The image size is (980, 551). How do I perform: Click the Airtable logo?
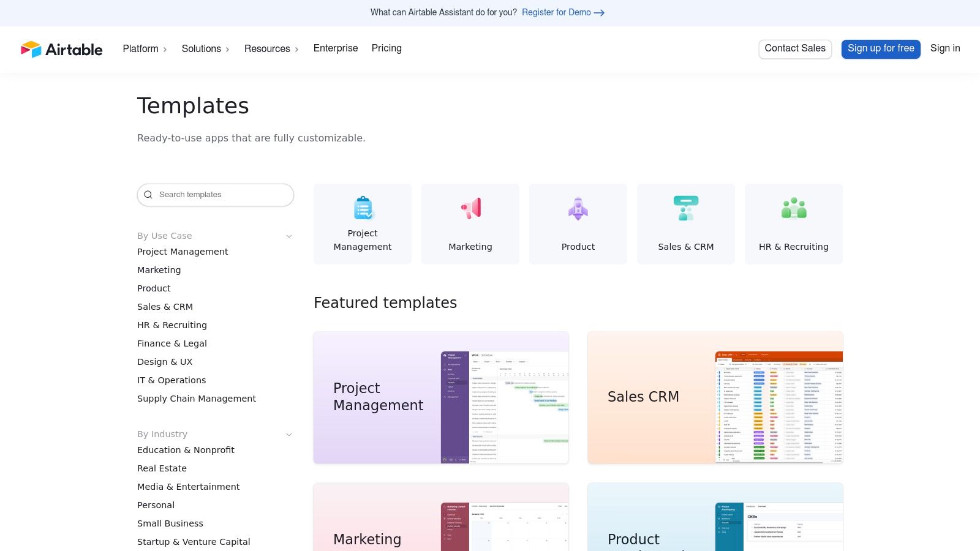point(61,49)
